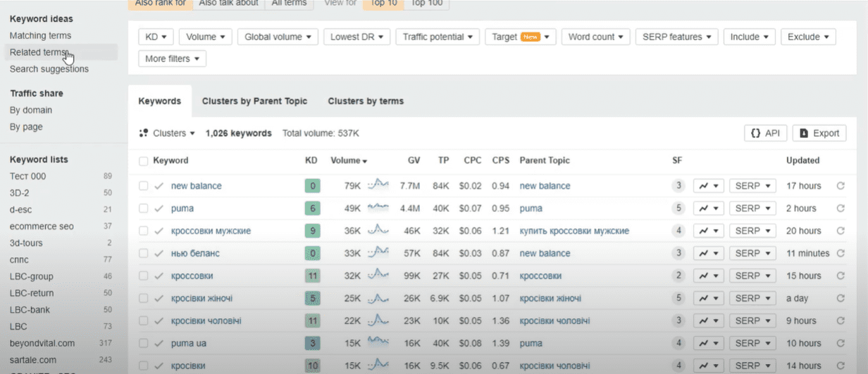Open trend chart menu for puma ua

coord(709,344)
